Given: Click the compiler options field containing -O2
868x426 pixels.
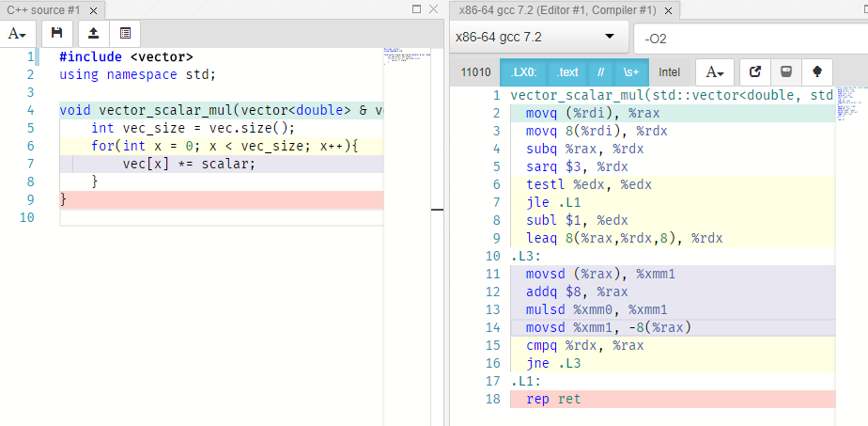Looking at the screenshot, I should pyautogui.click(x=751, y=39).
